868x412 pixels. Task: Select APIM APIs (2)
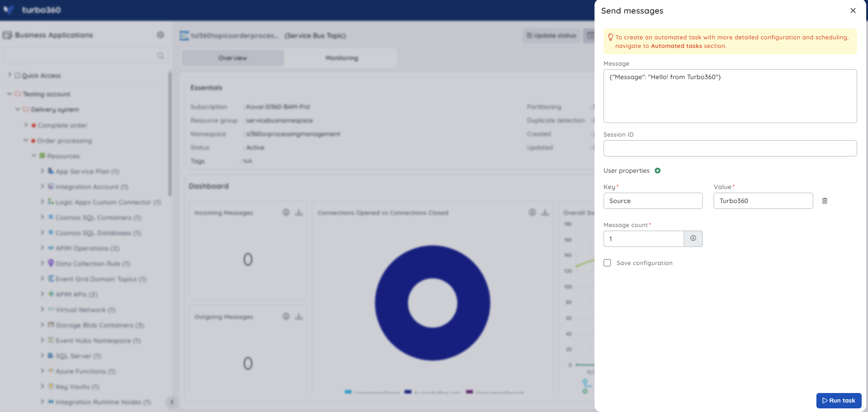(77, 294)
